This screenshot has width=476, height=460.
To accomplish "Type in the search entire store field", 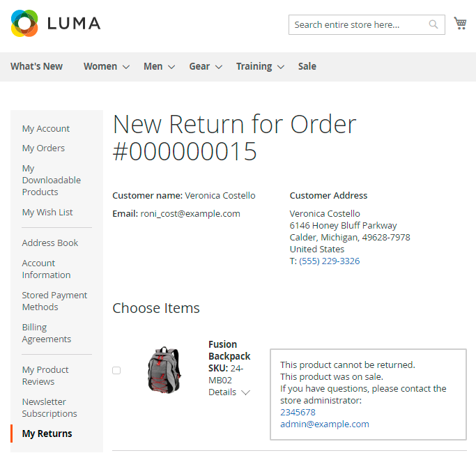I will click(x=355, y=25).
